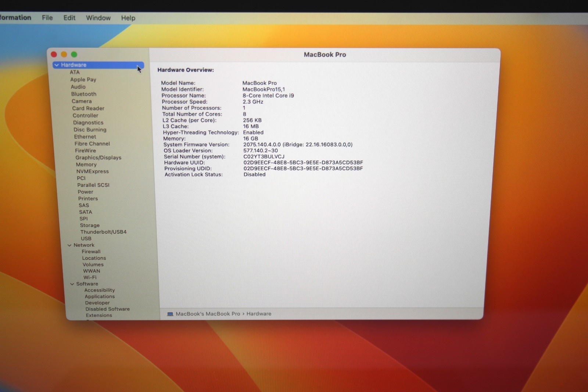Click the Hardware path bar segment
The height and width of the screenshot is (392, 588).
[x=259, y=314]
